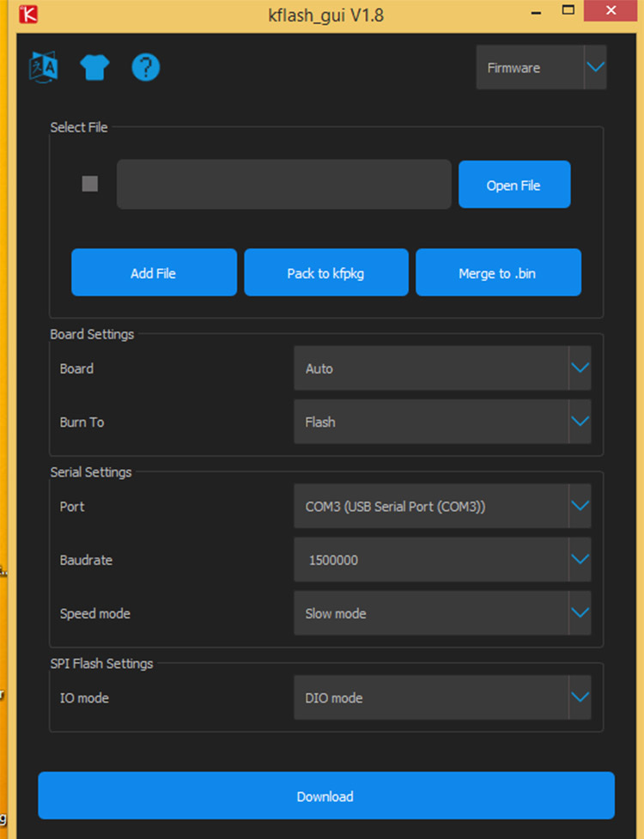This screenshot has width=644, height=839.
Task: Click the Burn To dropdown arrow
Action: pyautogui.click(x=580, y=422)
